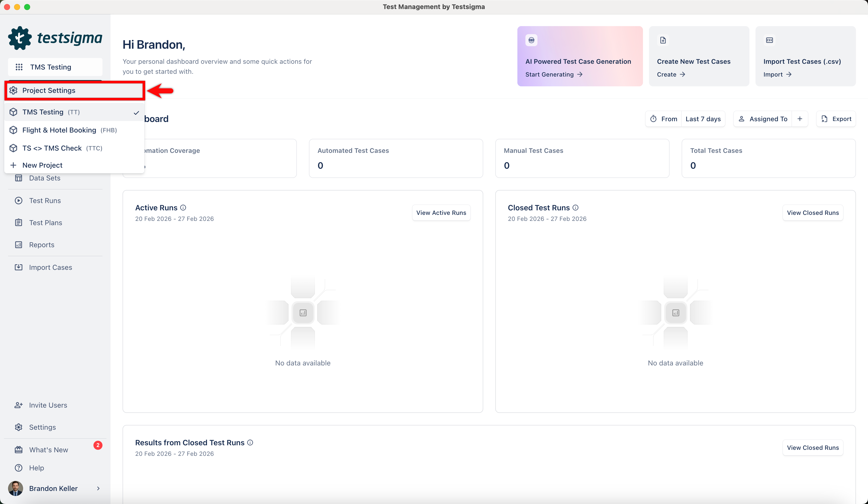Click the Invite Users icon
This screenshot has height=504, width=868.
tap(19, 405)
